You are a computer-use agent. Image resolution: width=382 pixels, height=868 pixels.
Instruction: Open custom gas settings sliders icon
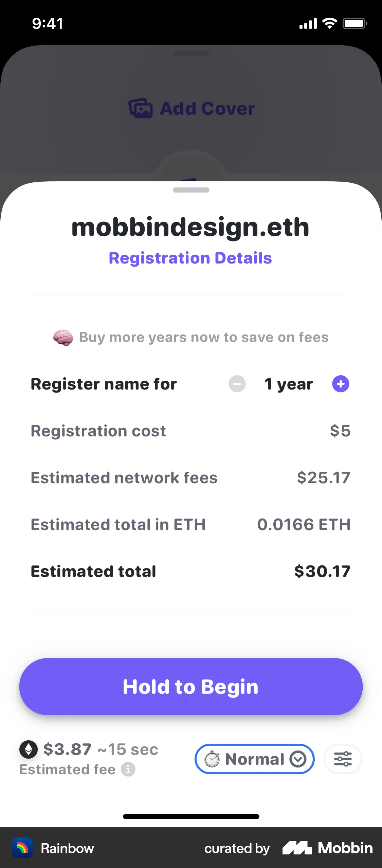coord(343,759)
